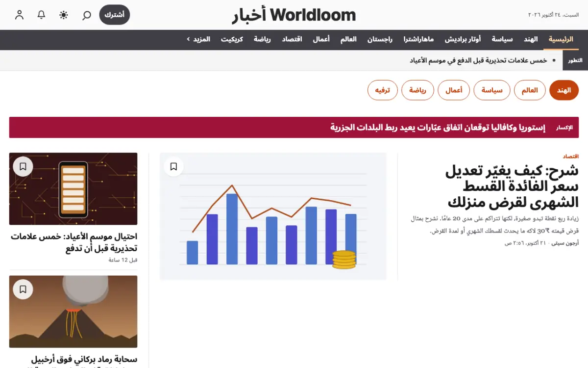Click the اشترك subscribe button
Image resolution: width=588 pixels, height=368 pixels.
(x=115, y=15)
